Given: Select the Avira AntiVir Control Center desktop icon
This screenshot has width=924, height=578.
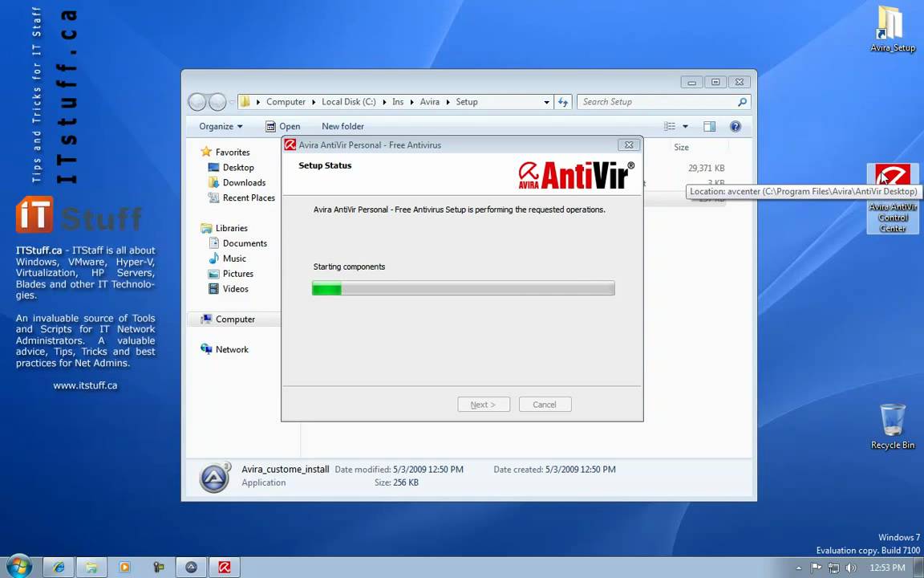Looking at the screenshot, I should [x=893, y=198].
